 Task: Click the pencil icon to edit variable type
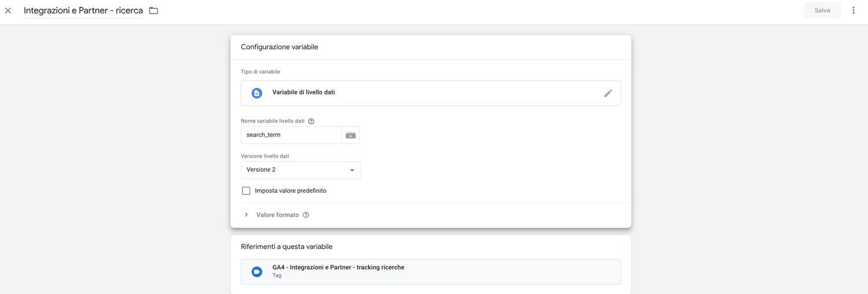[x=608, y=93]
